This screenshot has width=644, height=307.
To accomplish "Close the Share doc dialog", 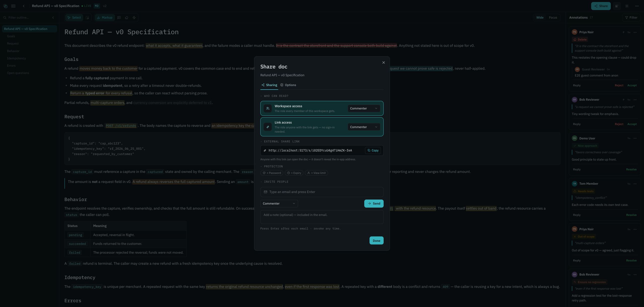I will [383, 63].
